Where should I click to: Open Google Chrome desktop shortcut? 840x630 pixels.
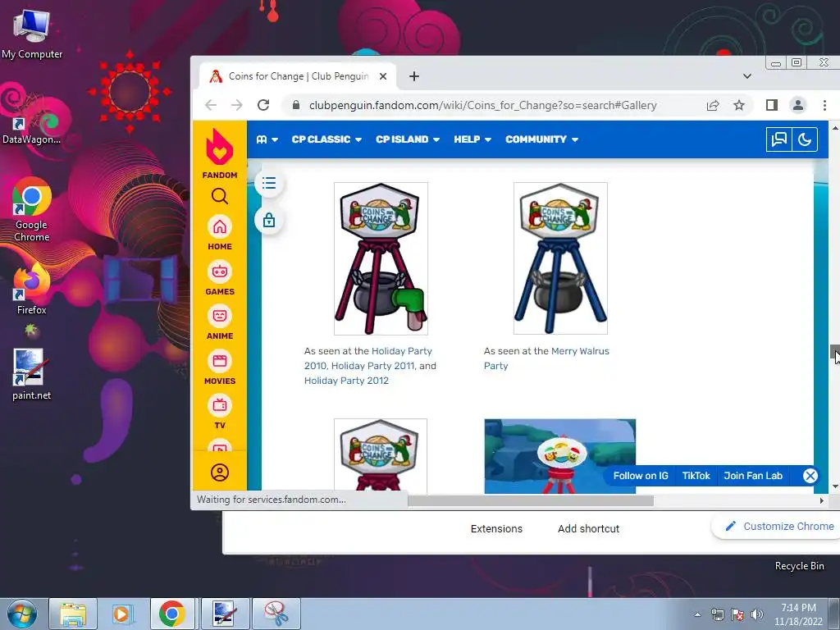click(x=32, y=210)
